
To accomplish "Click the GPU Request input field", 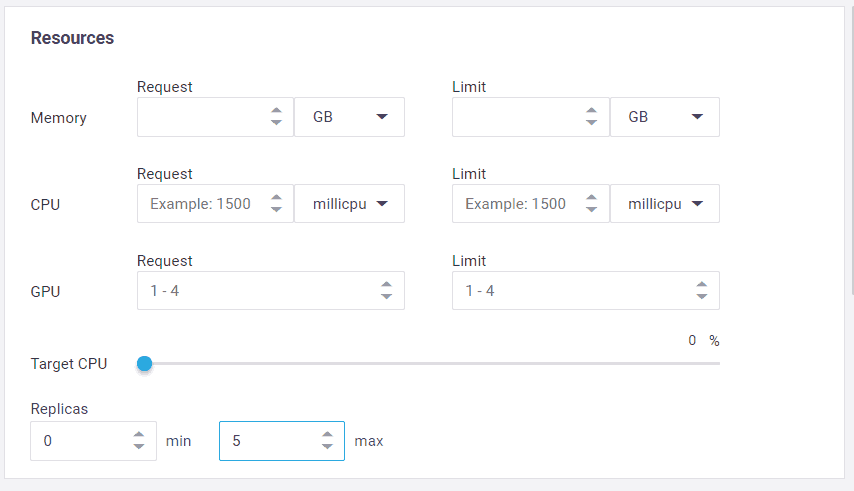I will coord(255,291).
